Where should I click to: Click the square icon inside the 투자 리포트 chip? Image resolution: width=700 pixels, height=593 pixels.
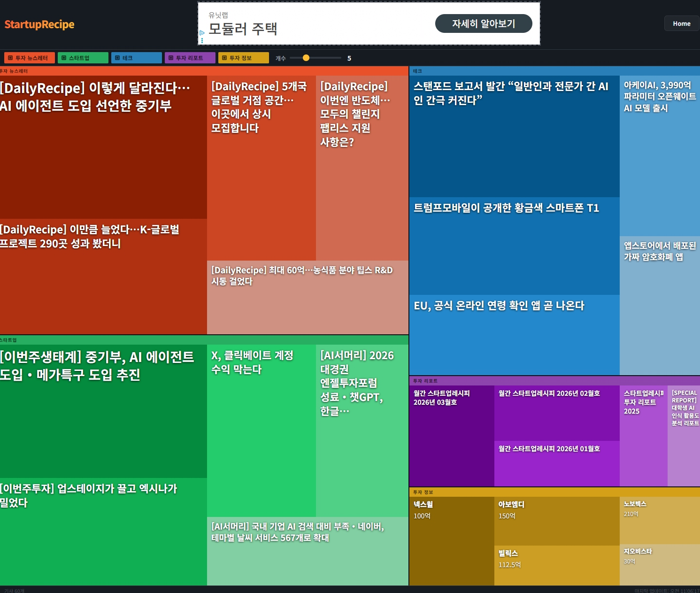pos(170,58)
